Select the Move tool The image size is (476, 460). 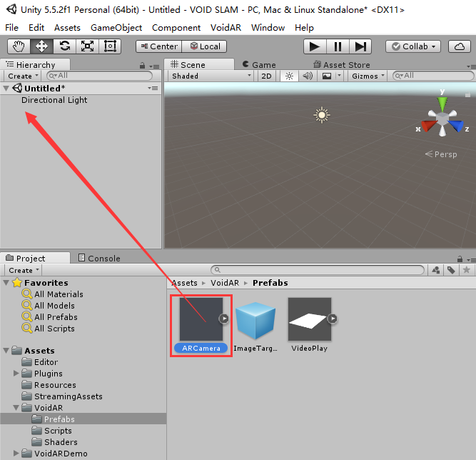tap(41, 46)
